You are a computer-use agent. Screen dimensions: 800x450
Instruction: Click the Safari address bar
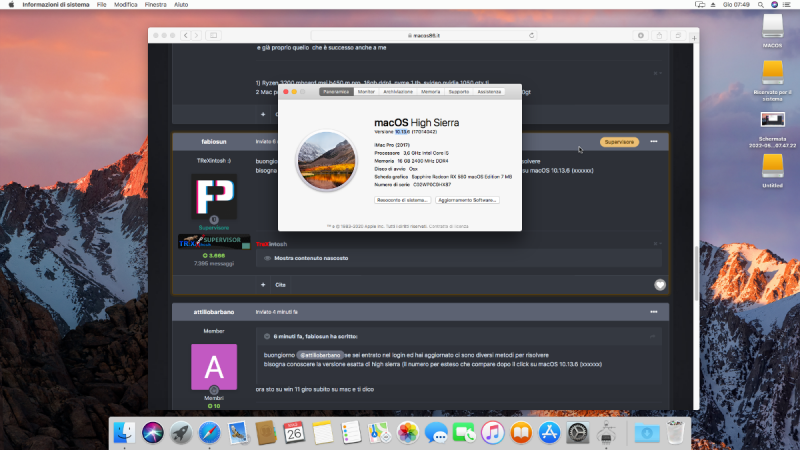423,35
